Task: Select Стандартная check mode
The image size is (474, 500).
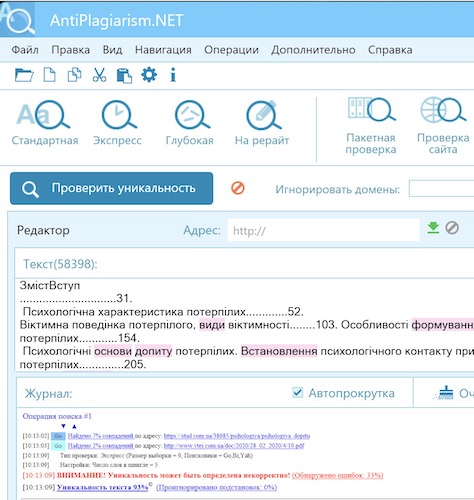Action: tap(45, 124)
